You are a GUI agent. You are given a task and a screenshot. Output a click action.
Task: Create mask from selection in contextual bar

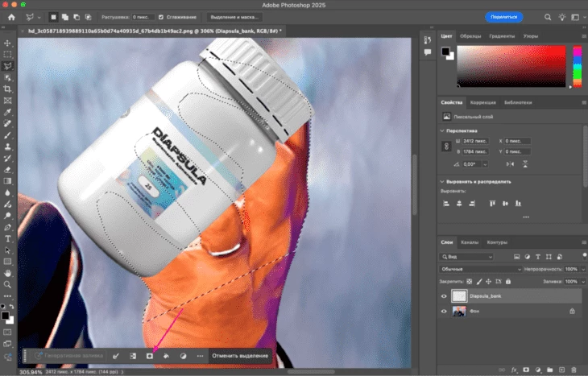(150, 356)
